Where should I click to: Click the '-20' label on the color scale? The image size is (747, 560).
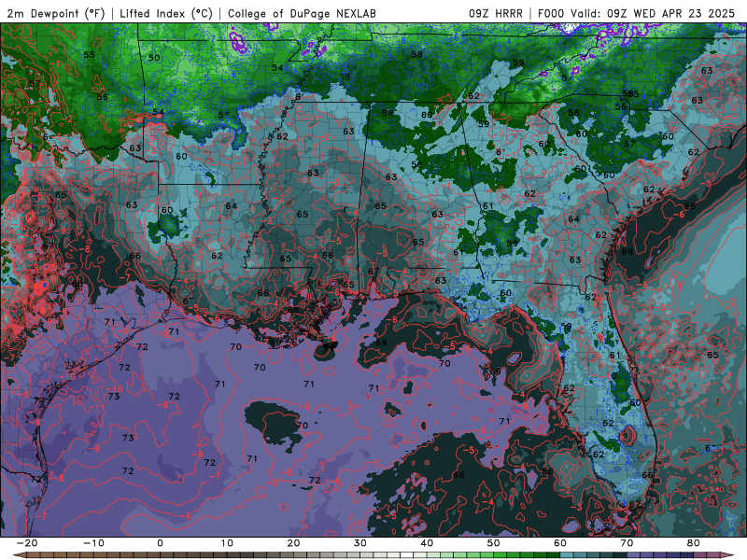[x=27, y=543]
